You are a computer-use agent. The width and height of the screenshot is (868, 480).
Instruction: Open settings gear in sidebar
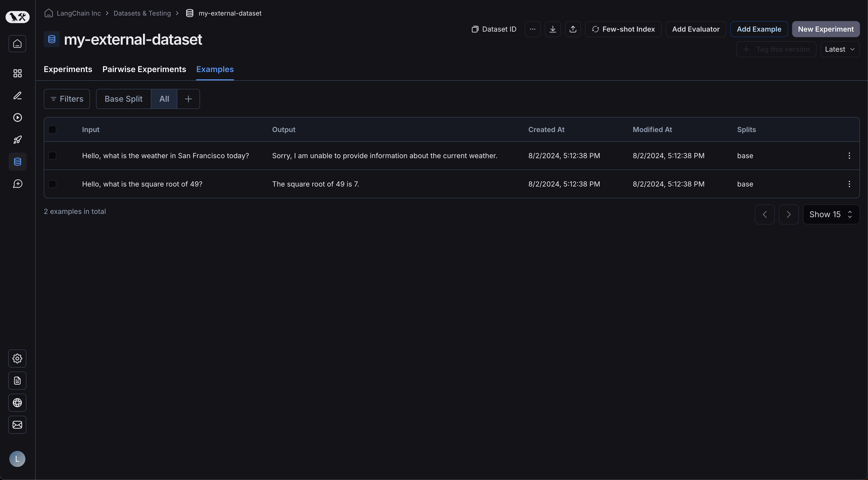[18, 358]
